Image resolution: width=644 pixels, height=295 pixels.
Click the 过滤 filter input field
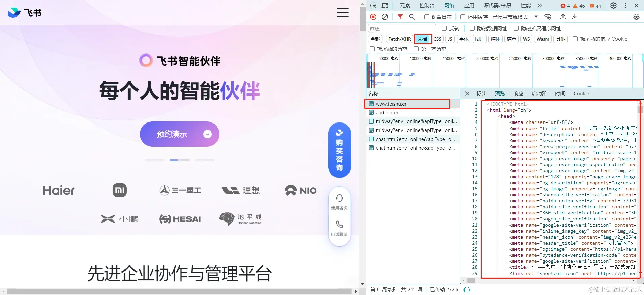click(402, 29)
